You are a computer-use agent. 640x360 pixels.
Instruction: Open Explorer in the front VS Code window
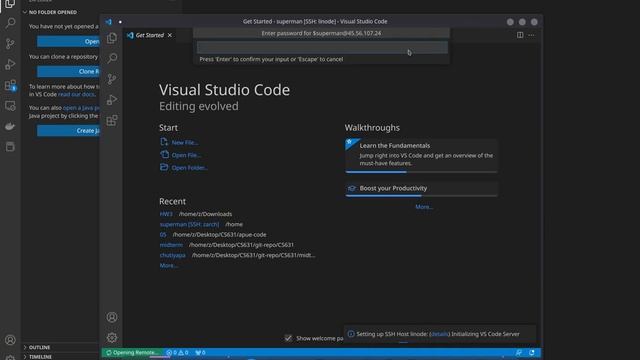click(x=112, y=38)
